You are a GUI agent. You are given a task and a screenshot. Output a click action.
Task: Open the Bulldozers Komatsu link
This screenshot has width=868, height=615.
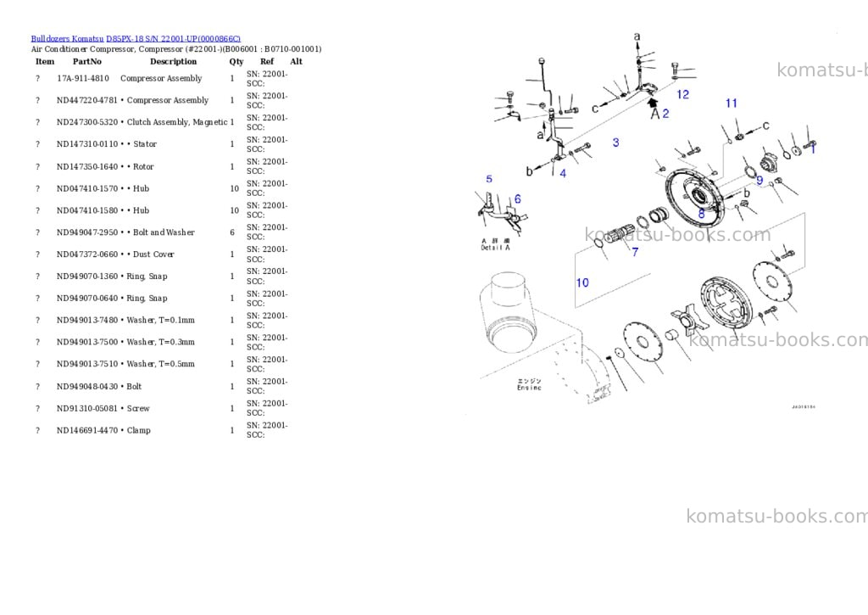pos(67,39)
